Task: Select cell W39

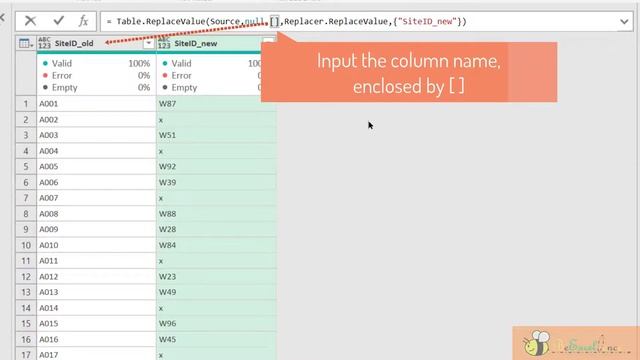Action: point(216,182)
